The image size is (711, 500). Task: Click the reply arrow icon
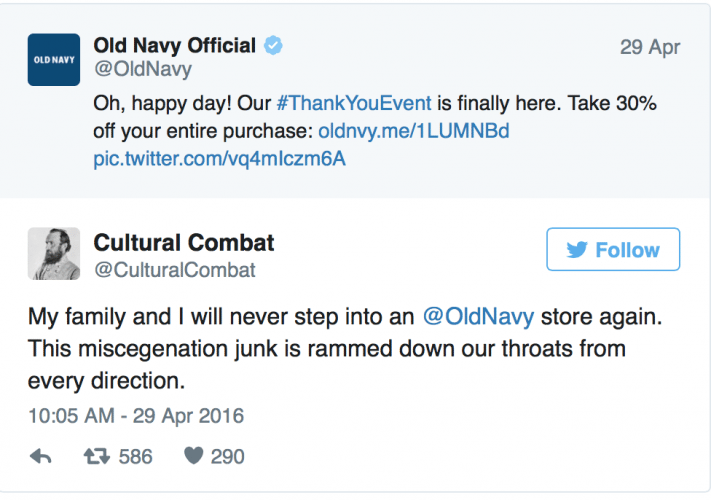coord(41,456)
